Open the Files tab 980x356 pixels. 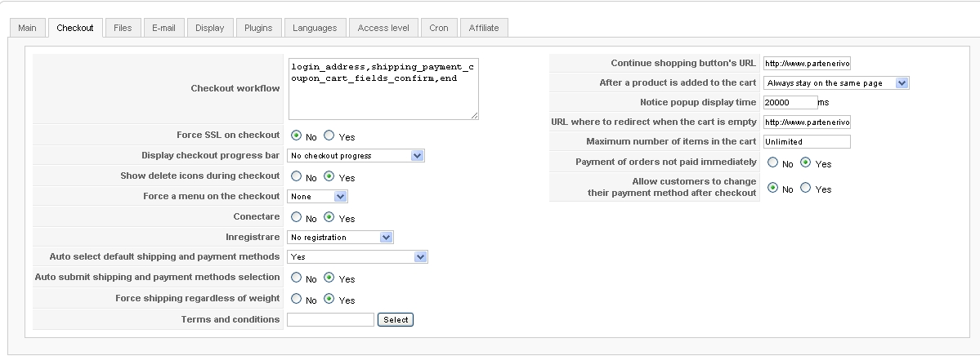(x=123, y=28)
